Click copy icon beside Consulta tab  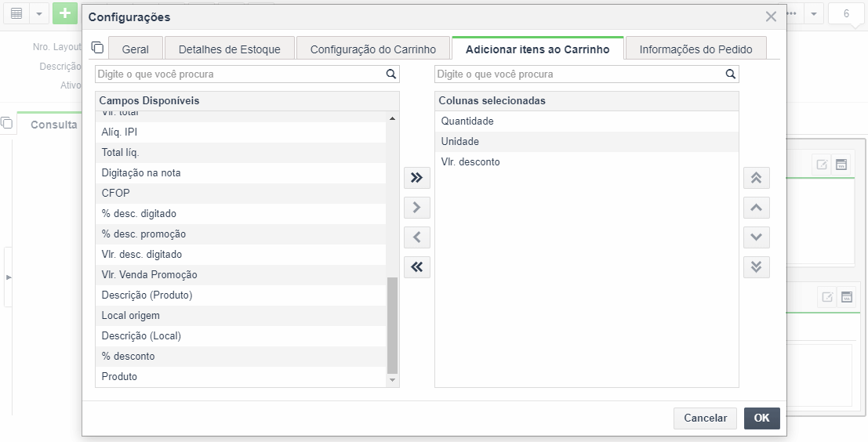click(6, 122)
